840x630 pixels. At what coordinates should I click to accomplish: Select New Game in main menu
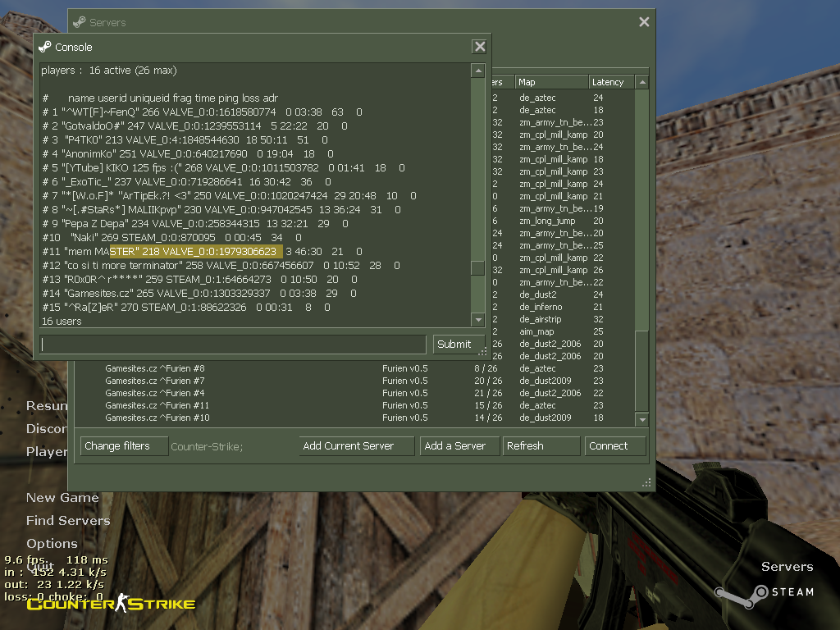point(62,497)
